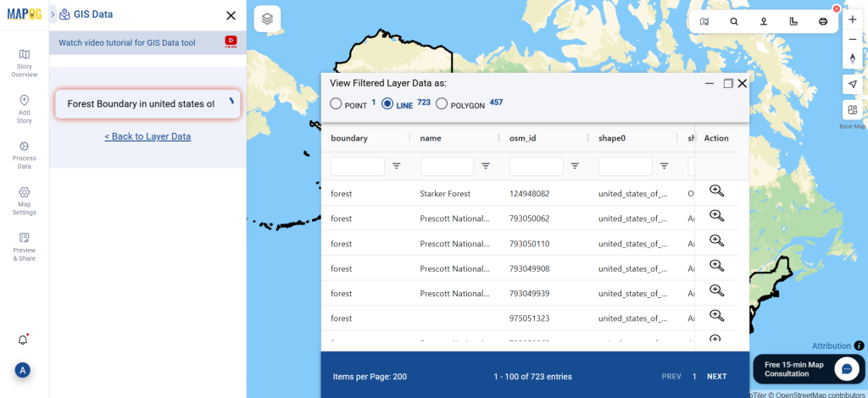The image size is (868, 398).
Task: Click the locate me arrow icon
Action: pos(853,84)
